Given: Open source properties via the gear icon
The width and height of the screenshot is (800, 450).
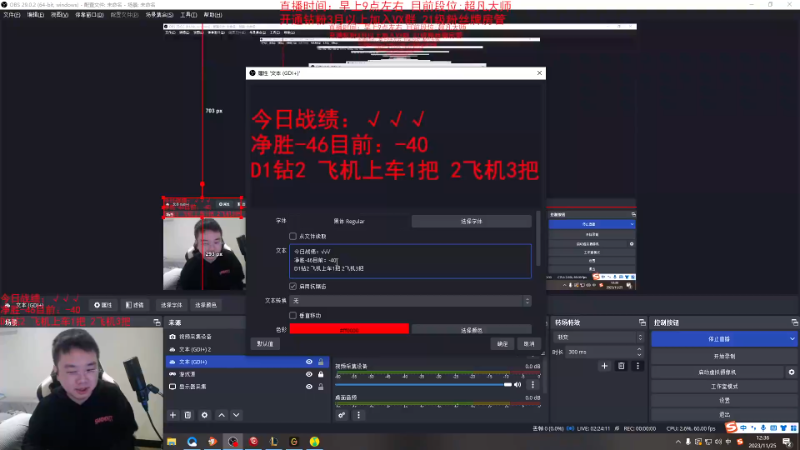Looking at the screenshot, I should click(205, 415).
